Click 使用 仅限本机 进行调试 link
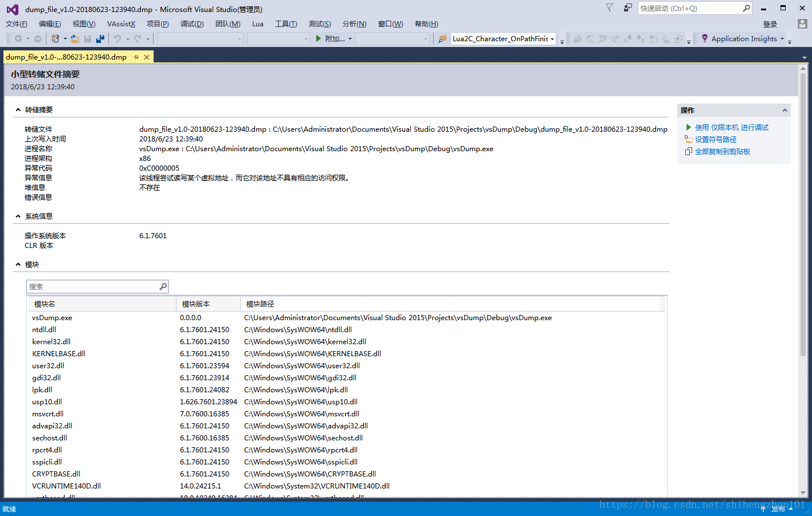 pyautogui.click(x=732, y=128)
